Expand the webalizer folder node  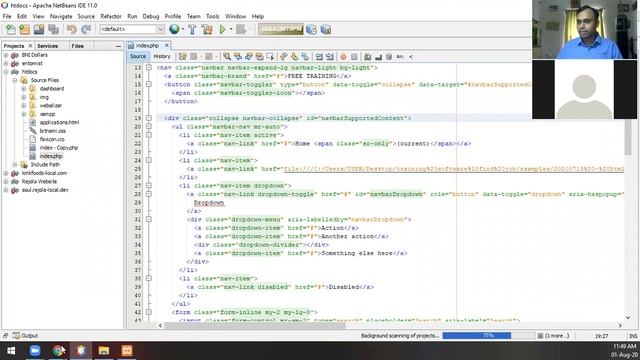pos(23,106)
